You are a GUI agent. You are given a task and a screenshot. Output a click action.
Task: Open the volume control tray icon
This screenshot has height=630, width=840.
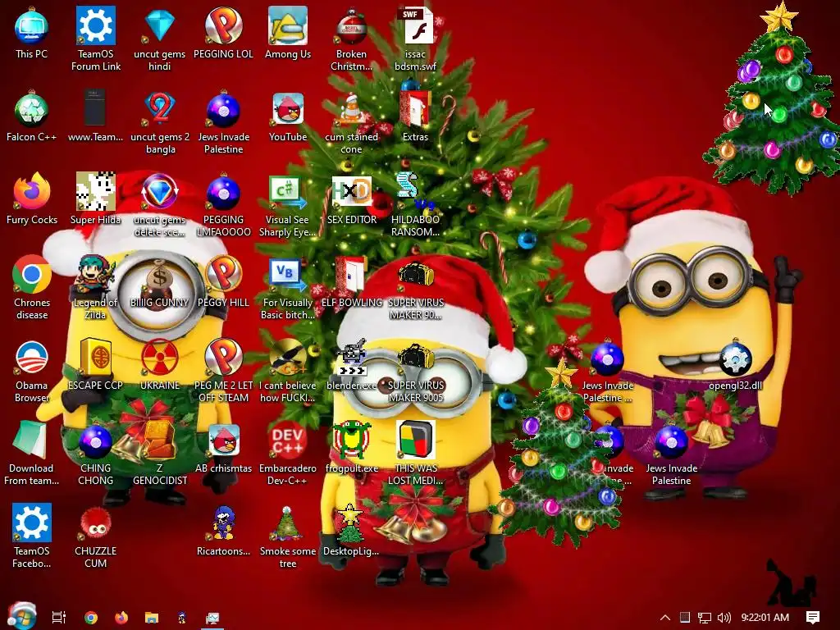[724, 617]
